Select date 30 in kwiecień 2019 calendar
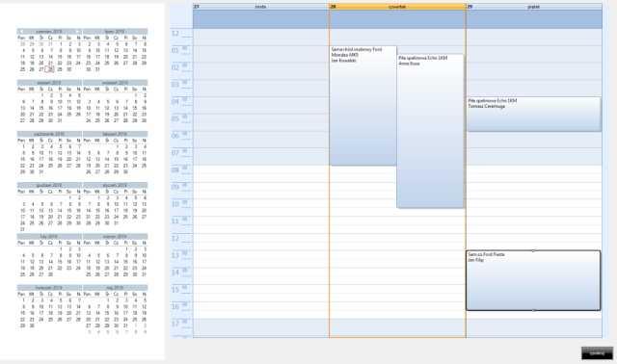 click(x=32, y=325)
